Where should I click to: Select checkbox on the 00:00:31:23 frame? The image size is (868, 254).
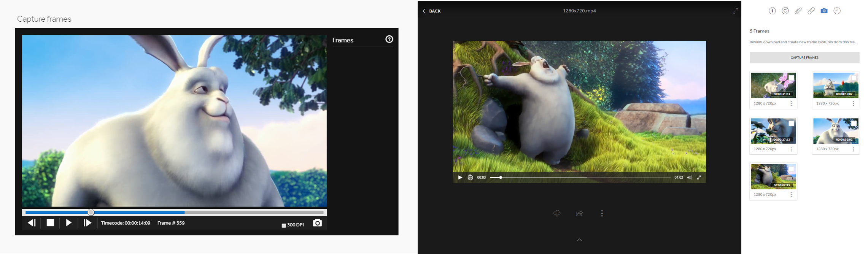791,78
